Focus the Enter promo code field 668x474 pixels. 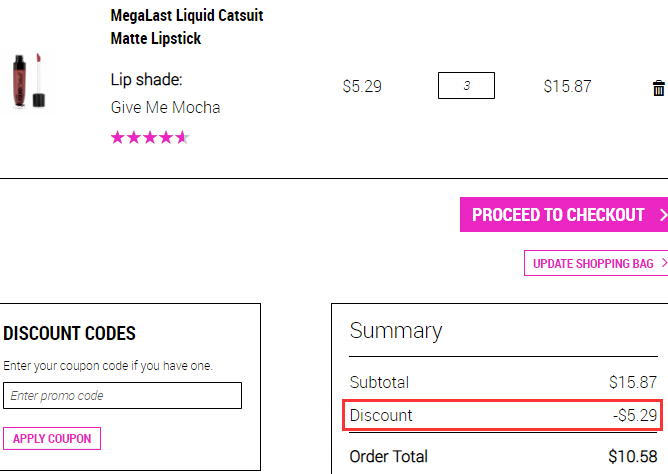123,396
